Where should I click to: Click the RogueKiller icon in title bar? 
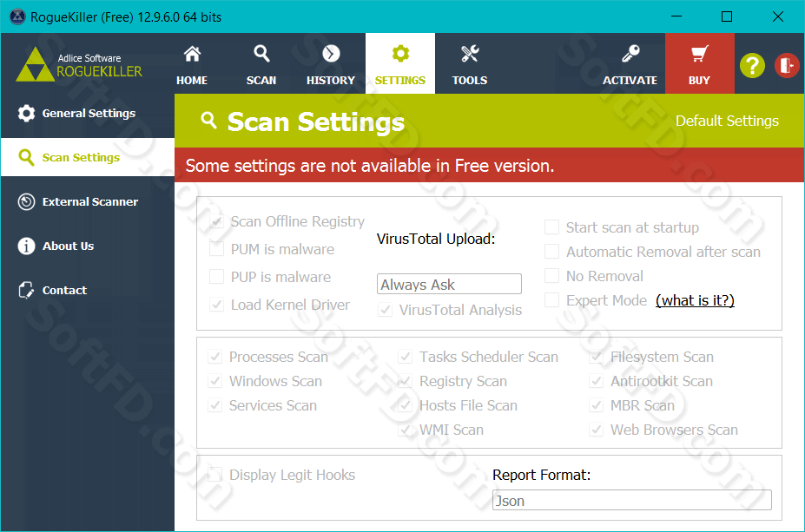click(17, 17)
